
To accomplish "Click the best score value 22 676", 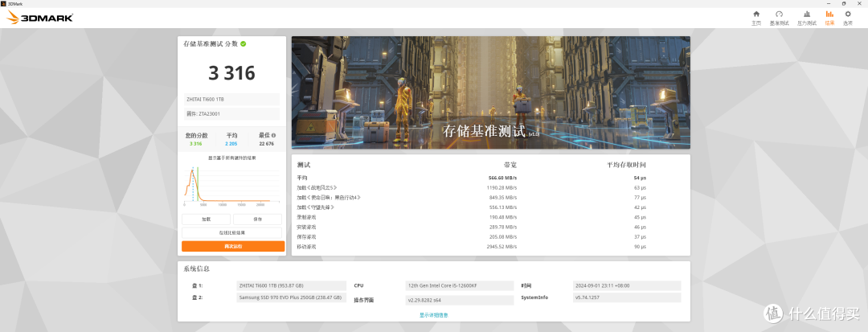I will (x=266, y=144).
